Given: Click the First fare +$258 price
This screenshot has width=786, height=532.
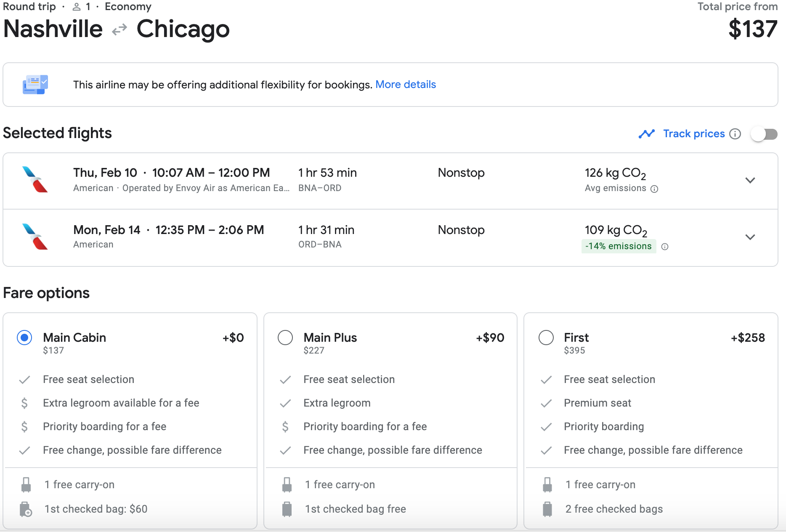Looking at the screenshot, I should [x=747, y=338].
